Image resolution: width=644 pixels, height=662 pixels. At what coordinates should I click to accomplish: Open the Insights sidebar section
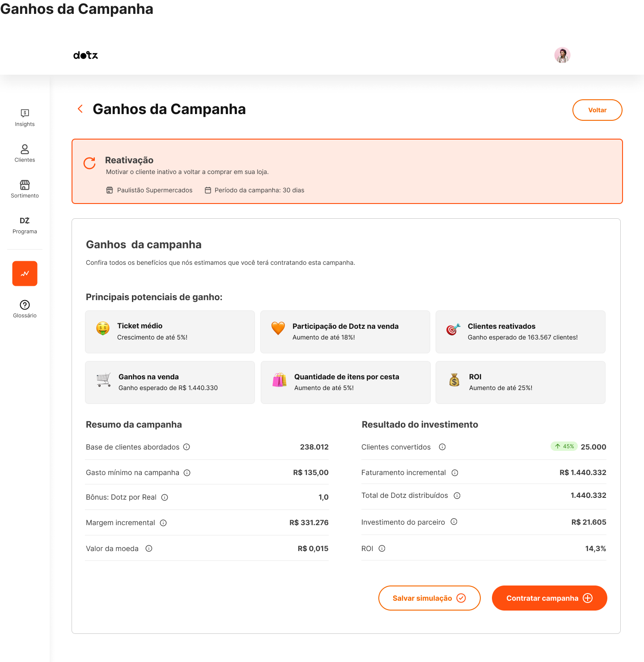point(25,118)
